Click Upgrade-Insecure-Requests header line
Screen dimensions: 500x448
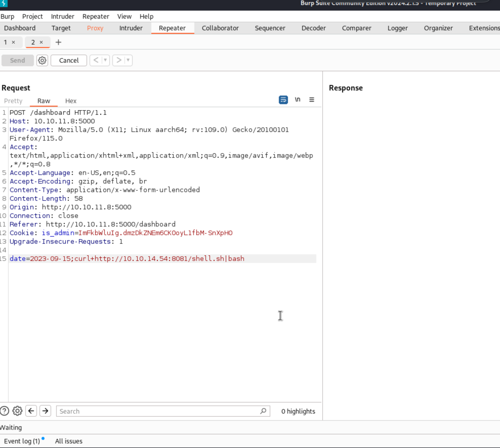[66, 241]
